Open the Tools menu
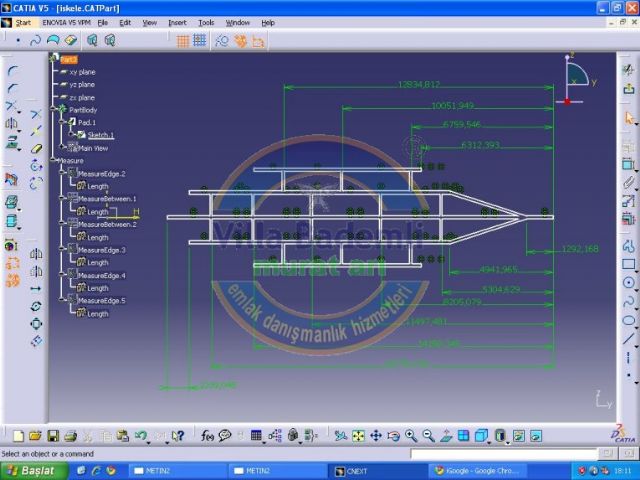 [x=206, y=22]
